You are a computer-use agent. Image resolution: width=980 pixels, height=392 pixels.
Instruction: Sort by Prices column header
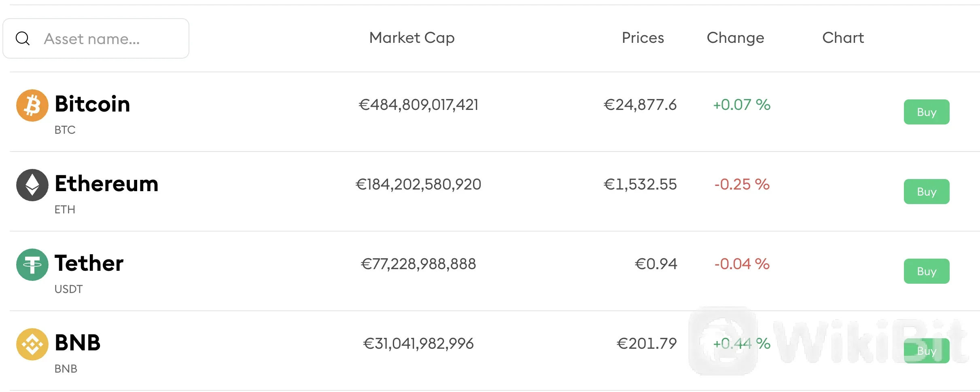[x=643, y=38]
